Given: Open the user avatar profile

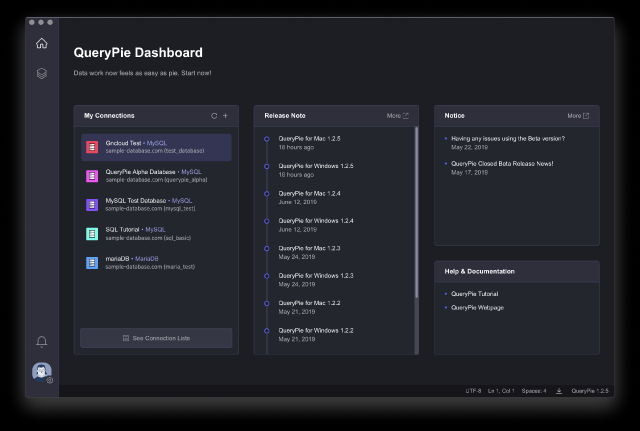Looking at the screenshot, I should pos(42,372).
